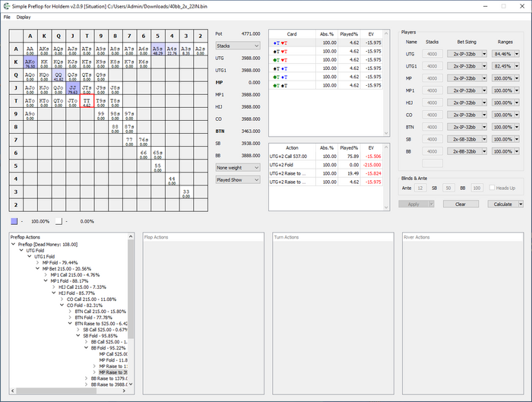Select the BTN Call 215.00 - 15.80% tree row
Screen dimensions: 532x402
click(x=100, y=312)
